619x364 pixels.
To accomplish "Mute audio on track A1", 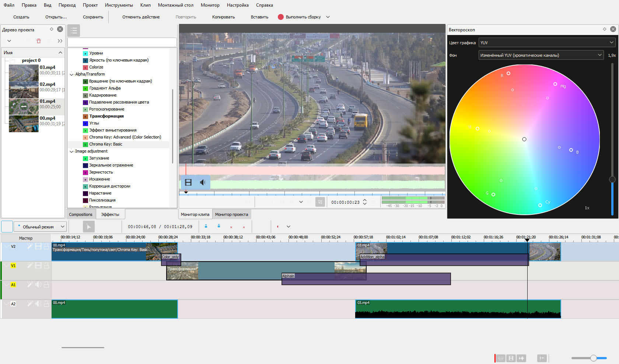I will click(x=38, y=284).
